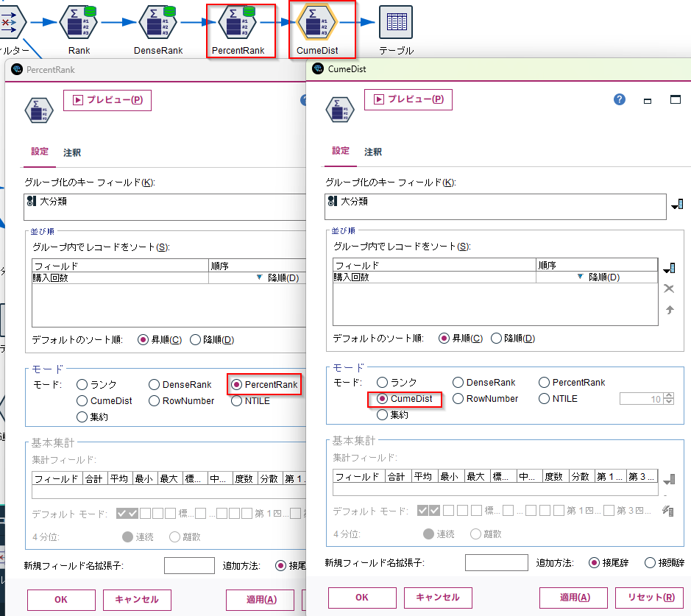Viewport: 691px width, 616px height.
Task: Open field picker for CumeDist sort fields
Action: [670, 268]
